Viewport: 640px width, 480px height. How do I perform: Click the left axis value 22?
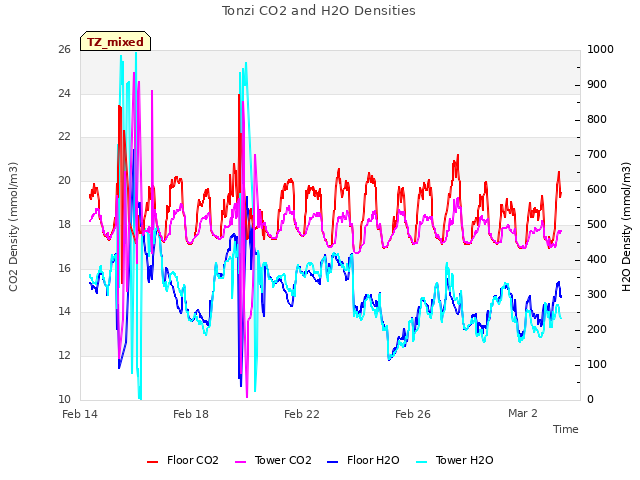tap(64, 137)
